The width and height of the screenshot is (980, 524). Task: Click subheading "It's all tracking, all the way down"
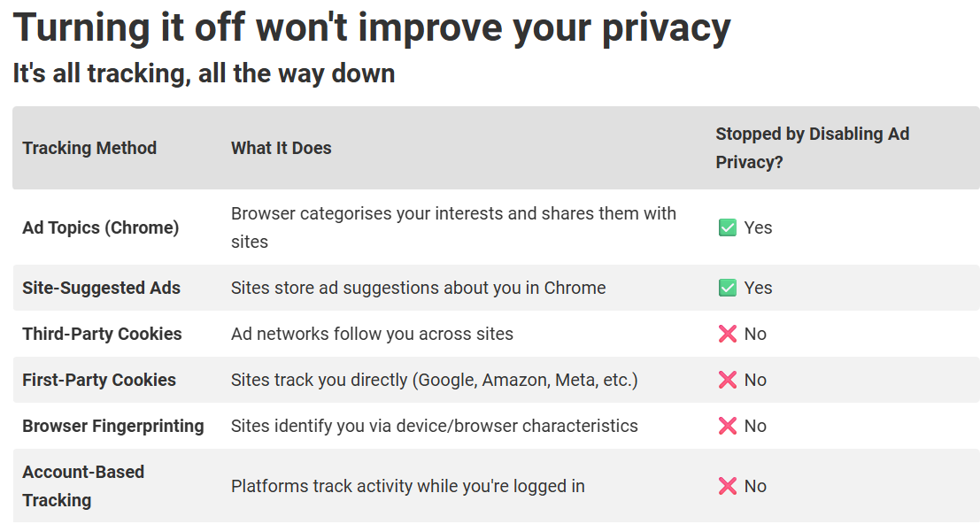204,73
